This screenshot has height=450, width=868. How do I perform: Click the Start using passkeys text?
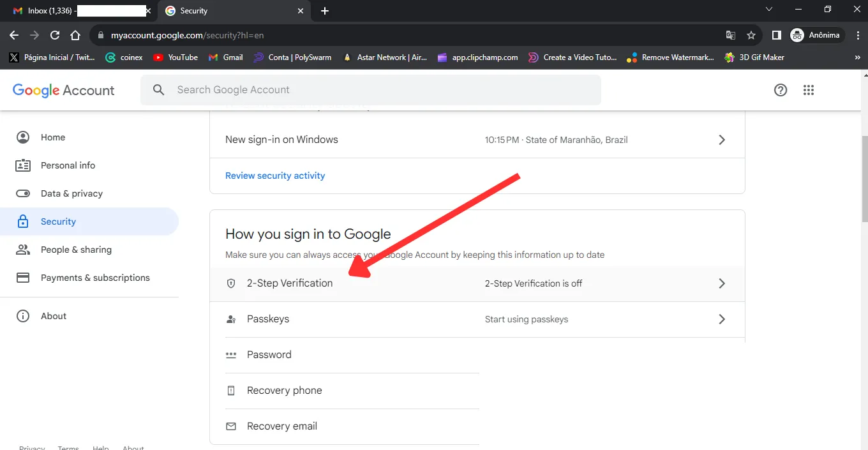pos(527,319)
